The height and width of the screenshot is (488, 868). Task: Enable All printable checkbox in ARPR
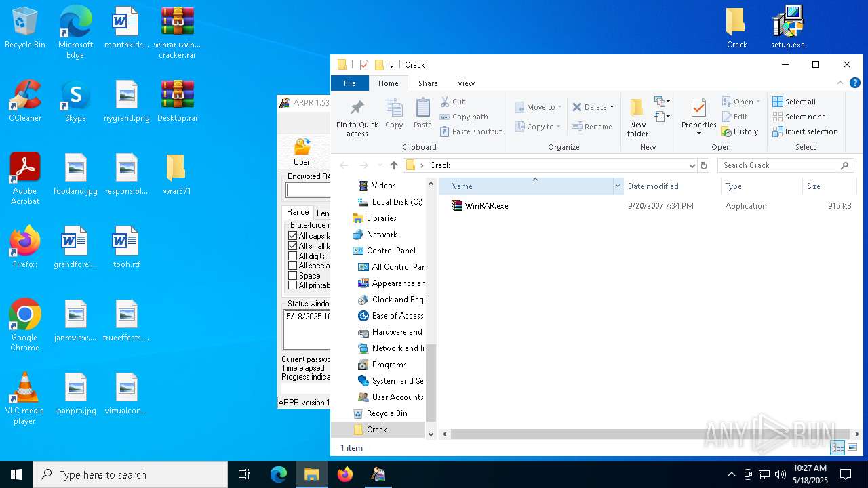click(x=293, y=285)
